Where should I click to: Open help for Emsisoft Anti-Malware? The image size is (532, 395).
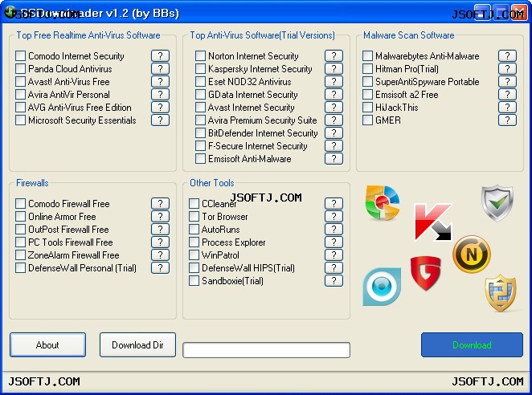pos(334,159)
